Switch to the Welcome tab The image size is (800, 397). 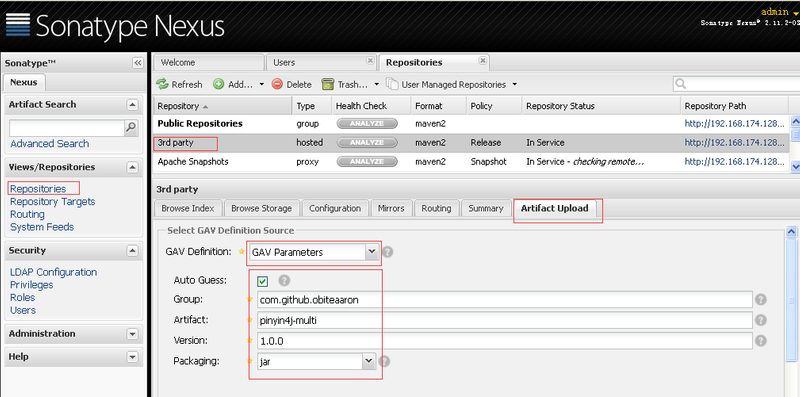point(209,62)
